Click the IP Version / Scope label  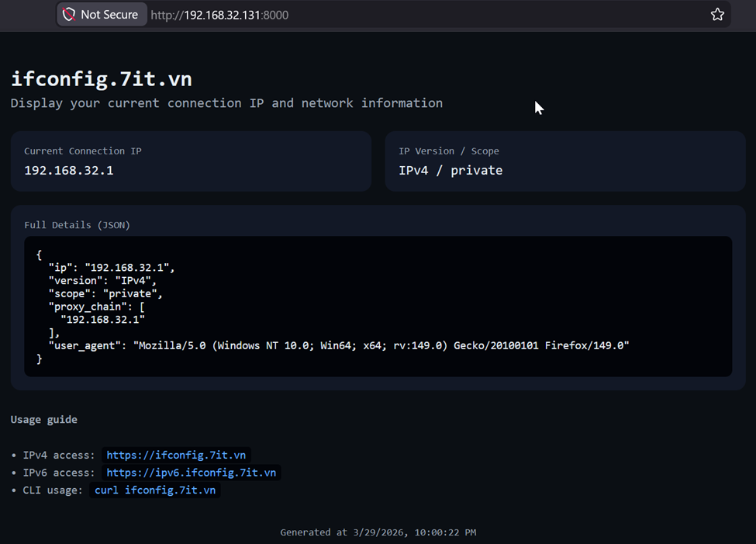click(x=449, y=151)
